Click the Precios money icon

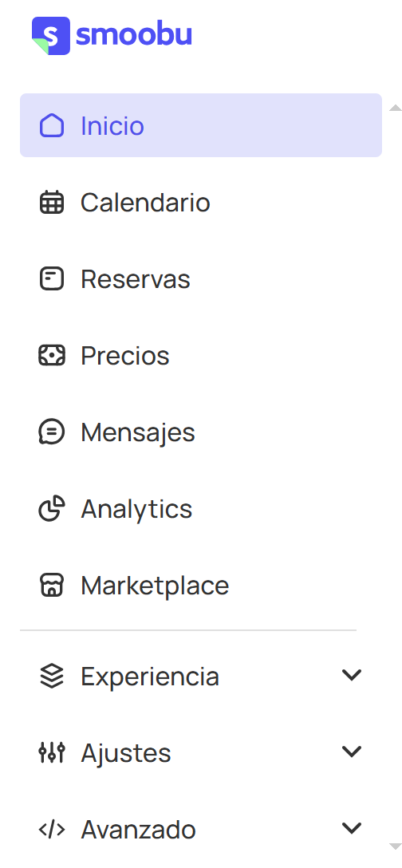52,355
